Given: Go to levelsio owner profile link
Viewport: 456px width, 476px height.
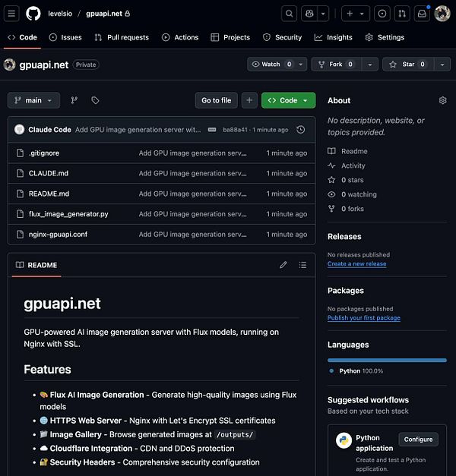Looking at the screenshot, I should coord(60,14).
